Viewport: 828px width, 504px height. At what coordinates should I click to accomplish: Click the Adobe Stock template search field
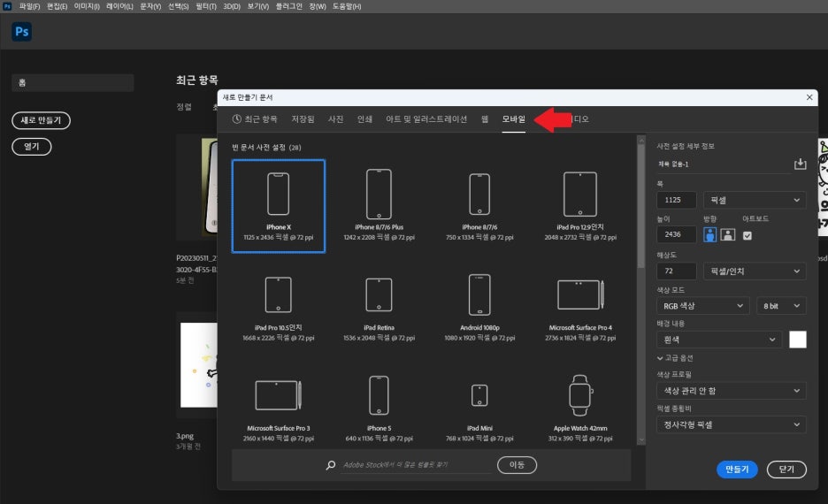(x=416, y=465)
